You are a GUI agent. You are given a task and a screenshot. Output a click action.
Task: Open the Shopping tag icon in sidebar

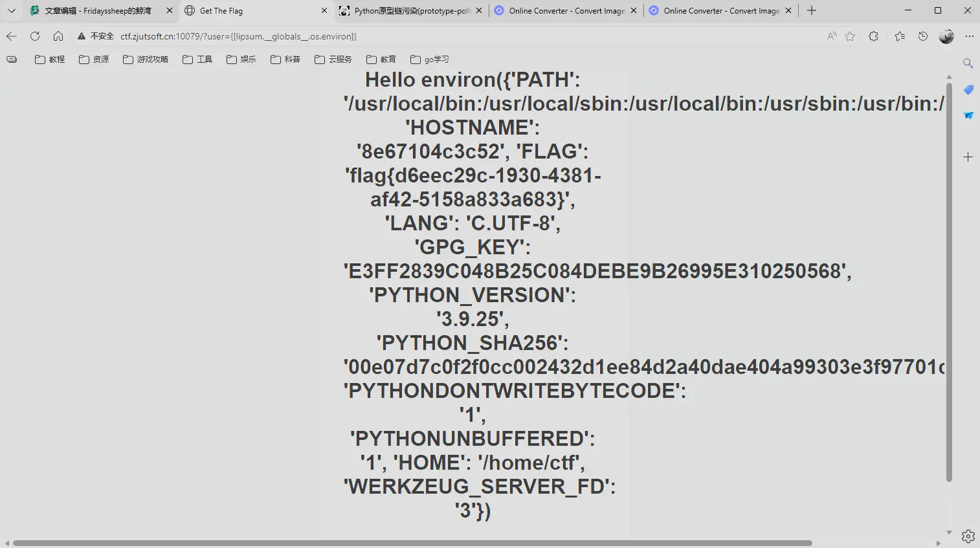point(968,90)
